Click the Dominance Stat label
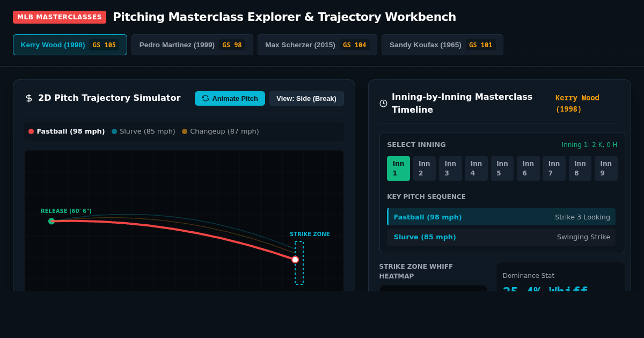 tap(529, 276)
